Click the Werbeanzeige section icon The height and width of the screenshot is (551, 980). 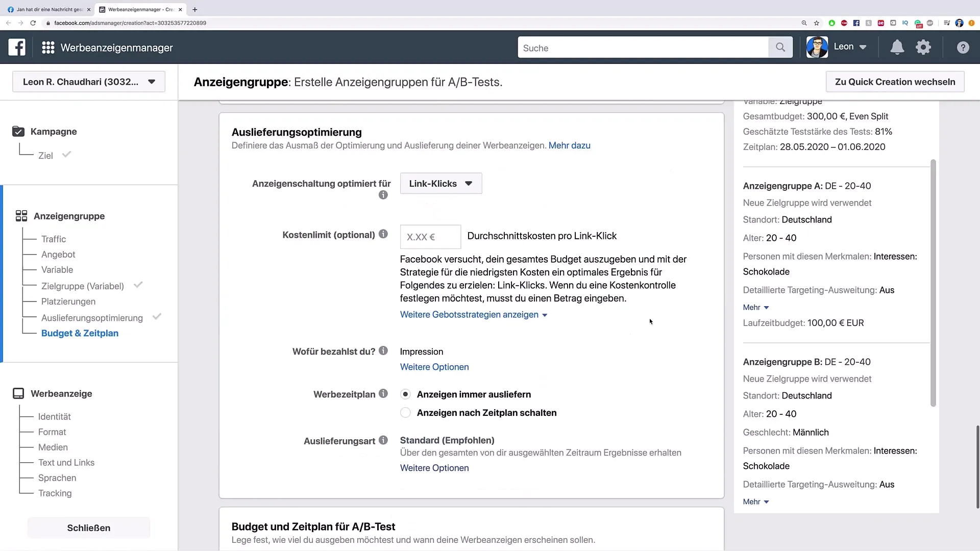tap(18, 393)
